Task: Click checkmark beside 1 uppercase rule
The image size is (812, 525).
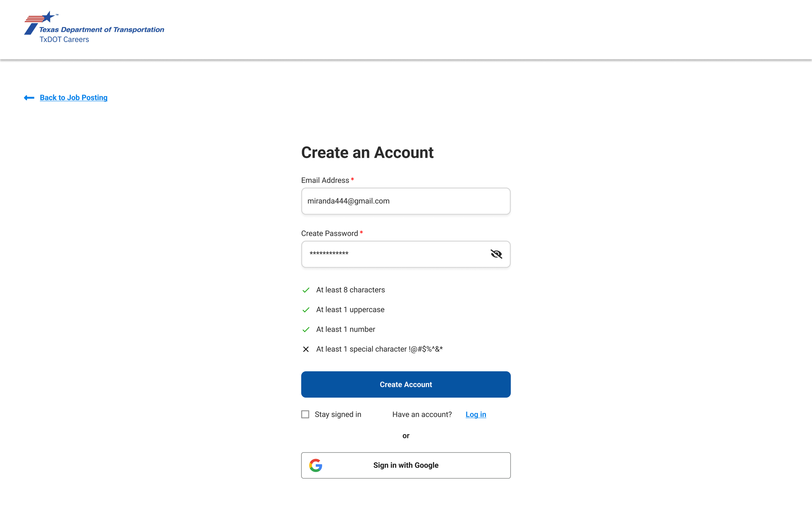Action: (x=306, y=310)
